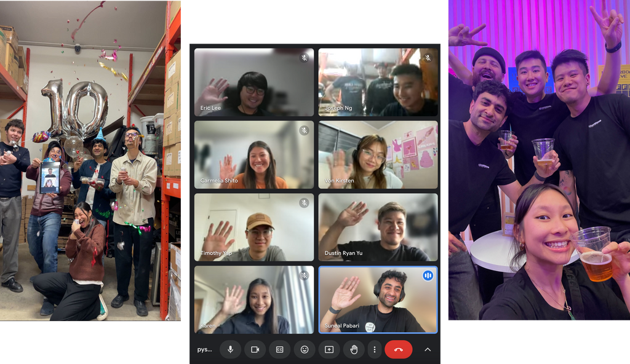Click muted mic icon on Carmelia Shito's tile
Screen dimensions: 630x364
click(304, 130)
